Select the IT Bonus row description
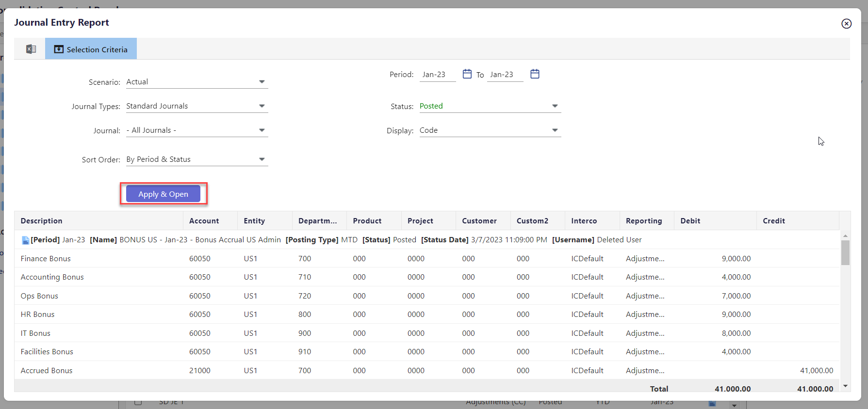 35,333
